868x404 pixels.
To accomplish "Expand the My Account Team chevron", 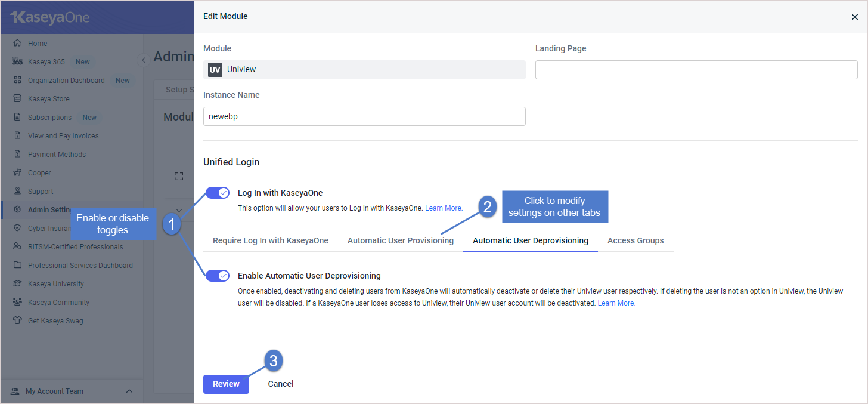I will click(129, 391).
